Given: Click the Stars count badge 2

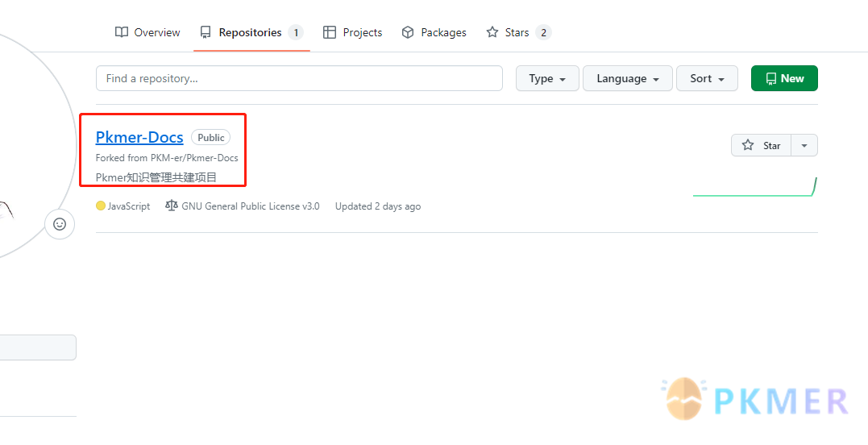Looking at the screenshot, I should 543,33.
